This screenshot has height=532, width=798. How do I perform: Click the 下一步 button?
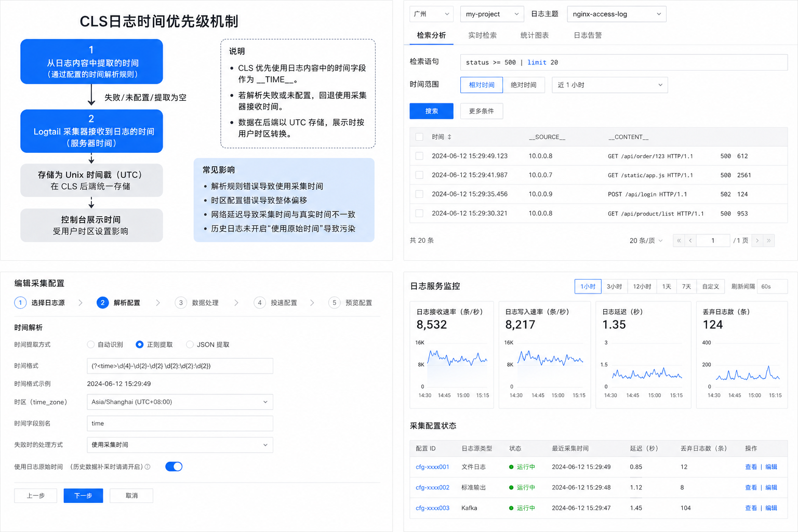[x=83, y=496]
